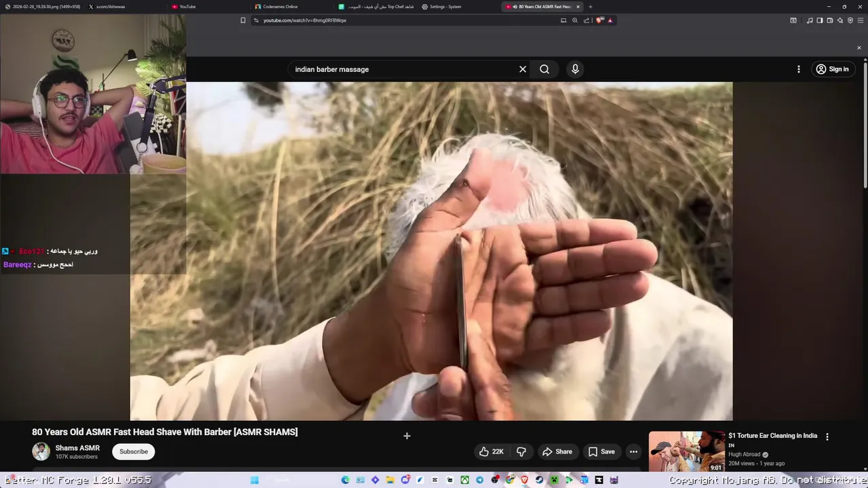Open Brave Shields lion icon

coord(599,20)
